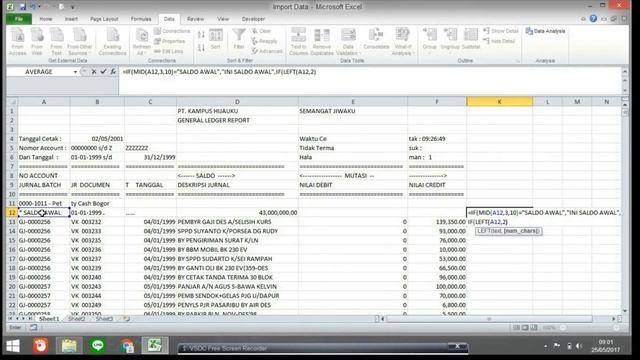Click Show Detail in Outline group
Viewport: 640px width, 360px height.
point(501,31)
